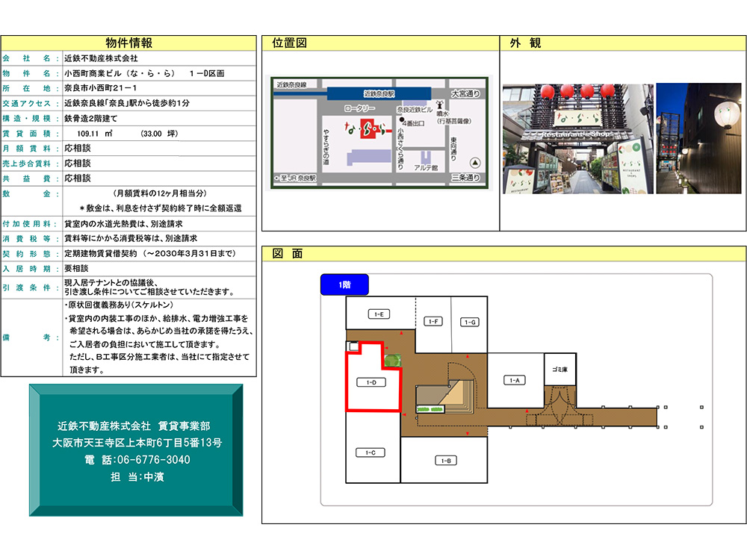Click contact person 担当:中濱
The height and width of the screenshot is (560, 747).
click(x=137, y=476)
